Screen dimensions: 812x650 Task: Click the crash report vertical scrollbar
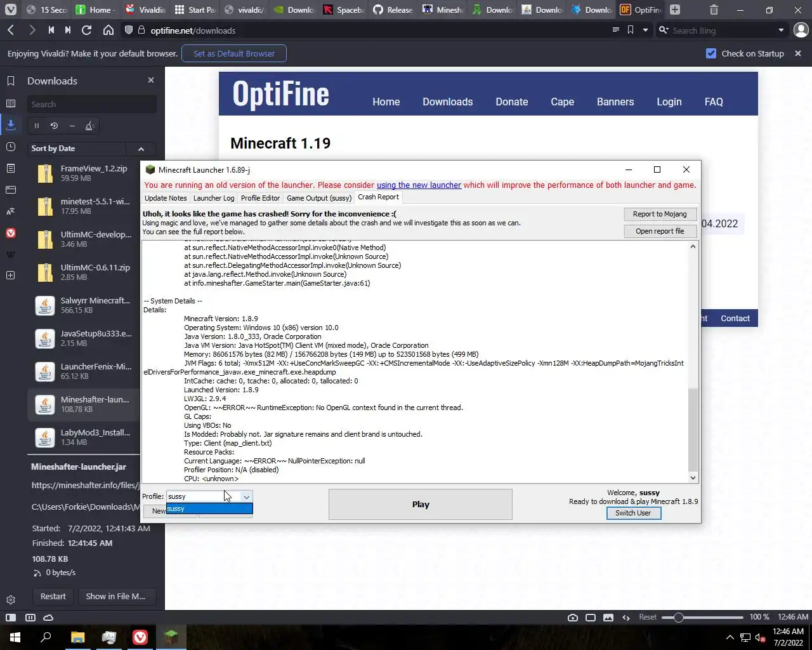click(x=693, y=429)
